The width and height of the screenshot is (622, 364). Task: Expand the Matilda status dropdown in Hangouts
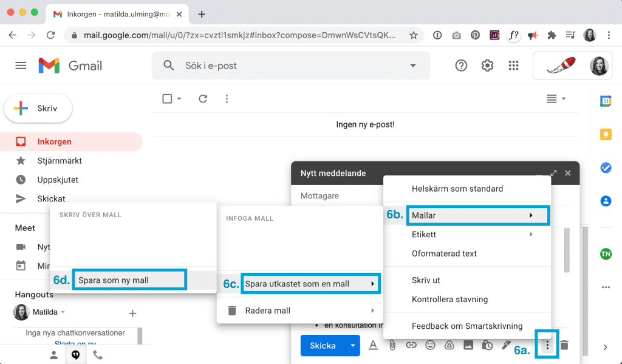click(x=63, y=312)
